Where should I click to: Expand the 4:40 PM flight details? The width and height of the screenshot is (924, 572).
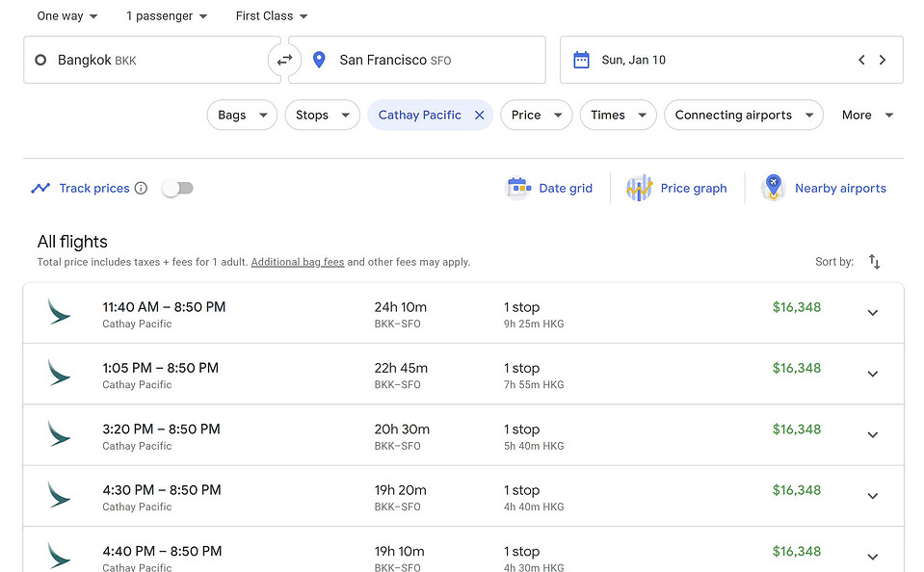(x=873, y=557)
